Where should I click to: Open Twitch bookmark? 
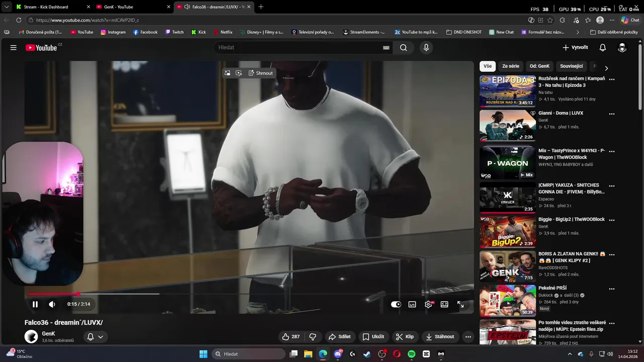174,32
